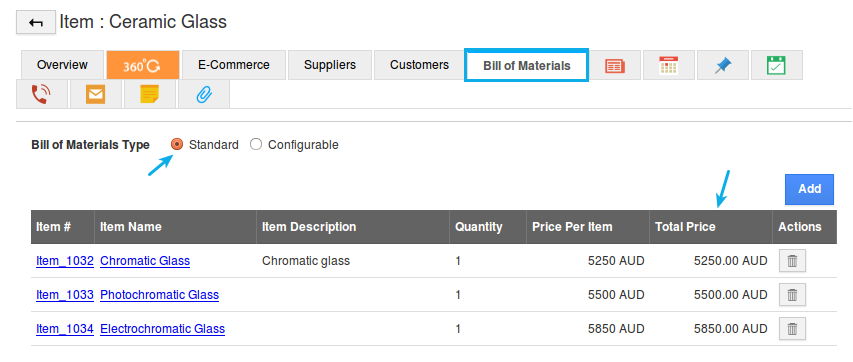
Task: Delete the Electrochromatic Glass row
Action: (792, 329)
